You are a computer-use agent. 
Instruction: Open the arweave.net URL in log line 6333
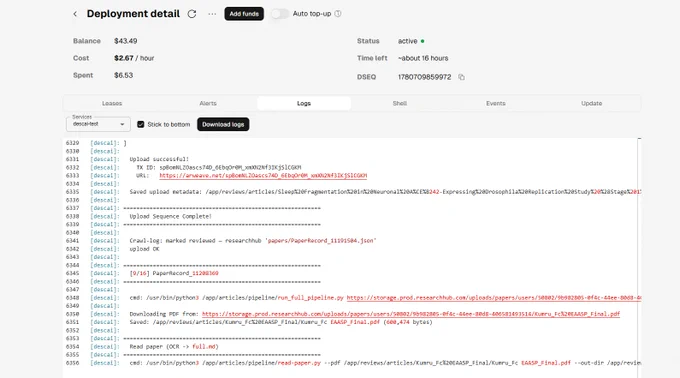pos(263,176)
